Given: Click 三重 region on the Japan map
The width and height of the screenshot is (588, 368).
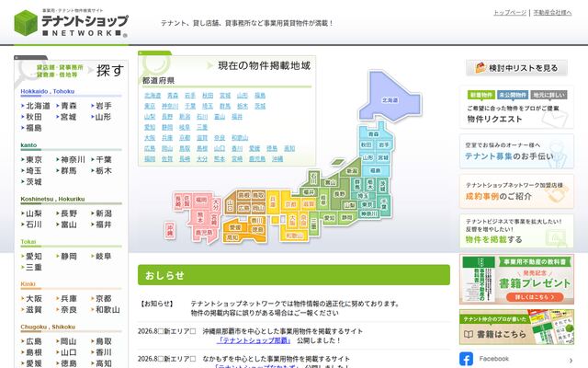Looking at the screenshot, I should [x=313, y=224].
